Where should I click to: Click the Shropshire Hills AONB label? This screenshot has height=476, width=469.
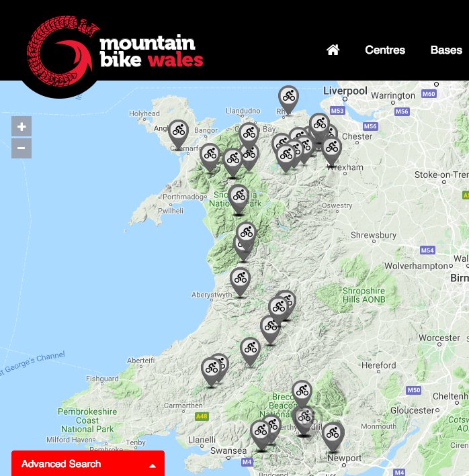coord(364,295)
